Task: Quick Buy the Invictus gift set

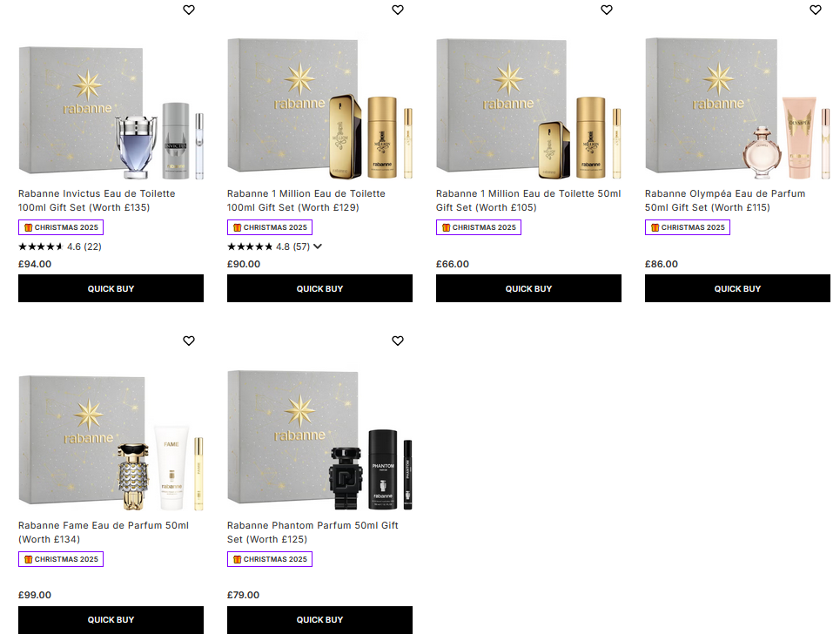Action: pyautogui.click(x=111, y=288)
